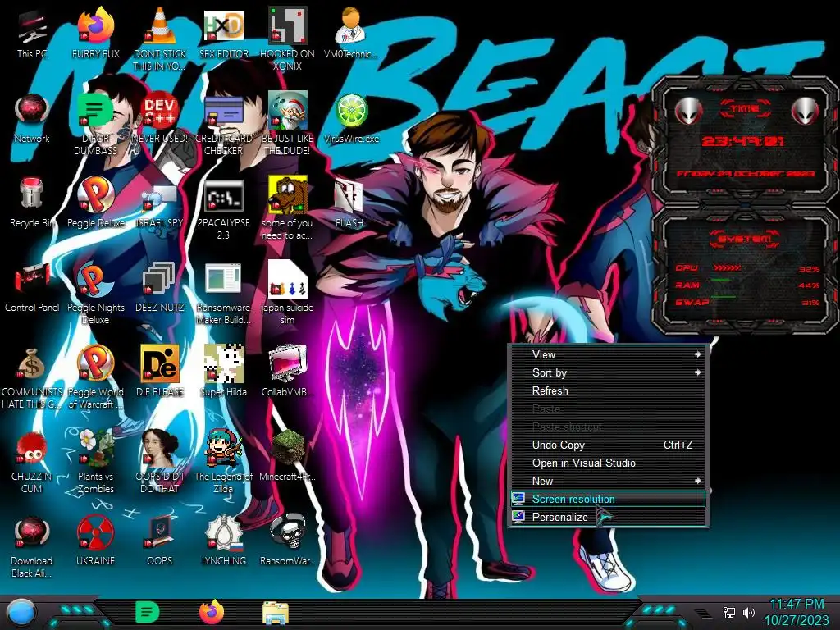Viewport: 840px width, 630px height.
Task: Choose Refresh in the context menu
Action: pos(608,391)
